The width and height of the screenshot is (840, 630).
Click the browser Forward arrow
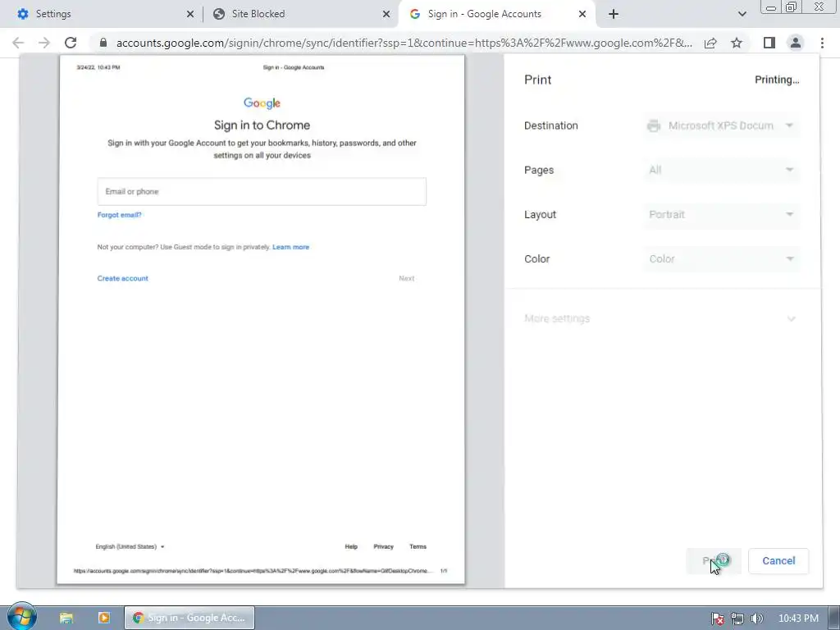[44, 43]
